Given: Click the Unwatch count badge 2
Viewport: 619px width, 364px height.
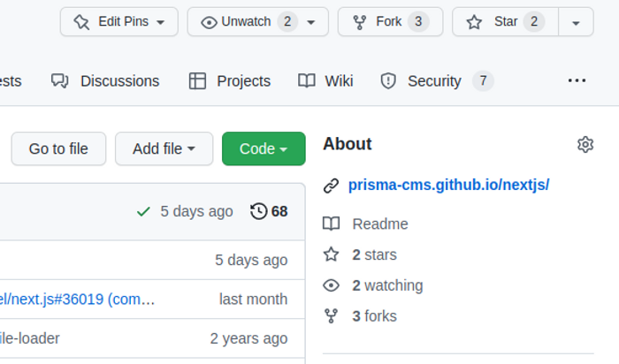Looking at the screenshot, I should (287, 22).
